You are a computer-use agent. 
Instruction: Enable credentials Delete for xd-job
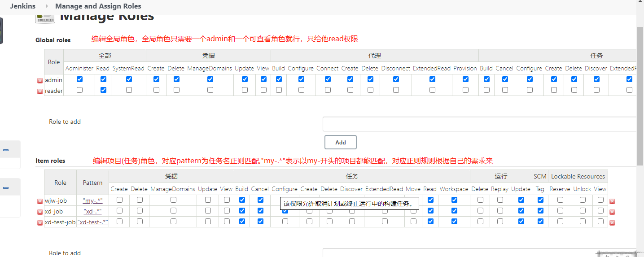click(x=140, y=210)
